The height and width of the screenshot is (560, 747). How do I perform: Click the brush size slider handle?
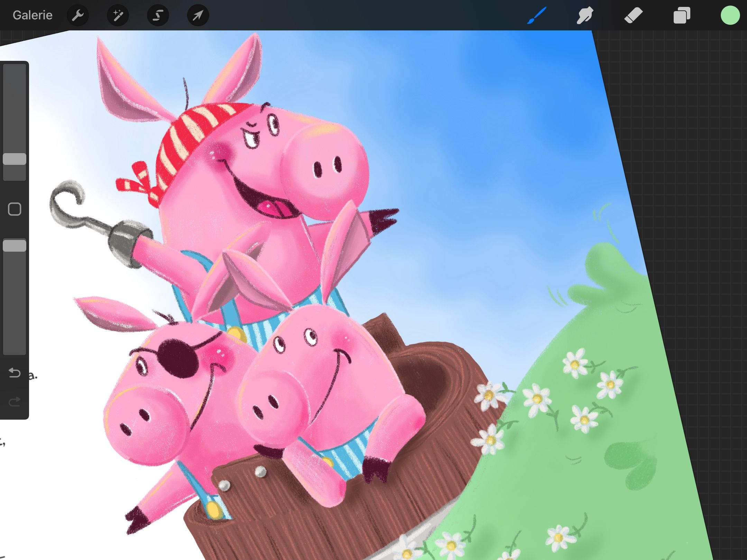tap(15, 159)
